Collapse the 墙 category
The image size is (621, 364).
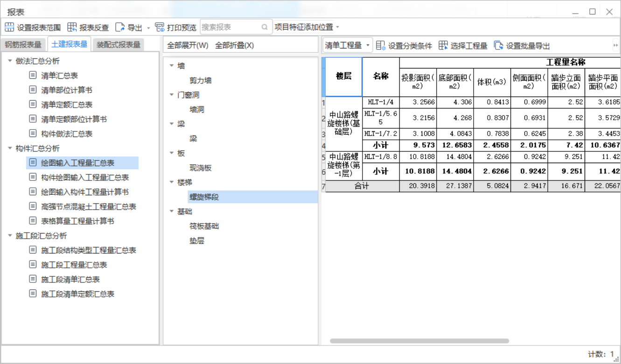click(x=172, y=66)
